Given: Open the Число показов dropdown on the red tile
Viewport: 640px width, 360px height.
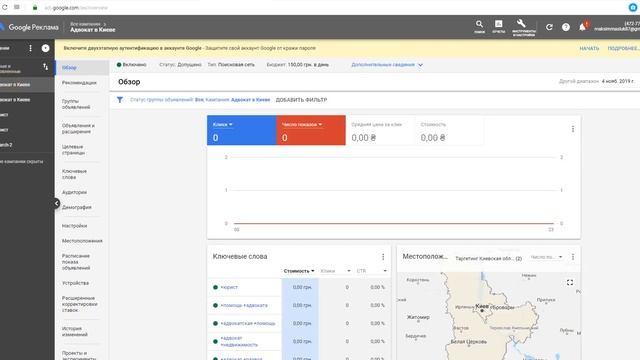Looking at the screenshot, I should coord(302,124).
